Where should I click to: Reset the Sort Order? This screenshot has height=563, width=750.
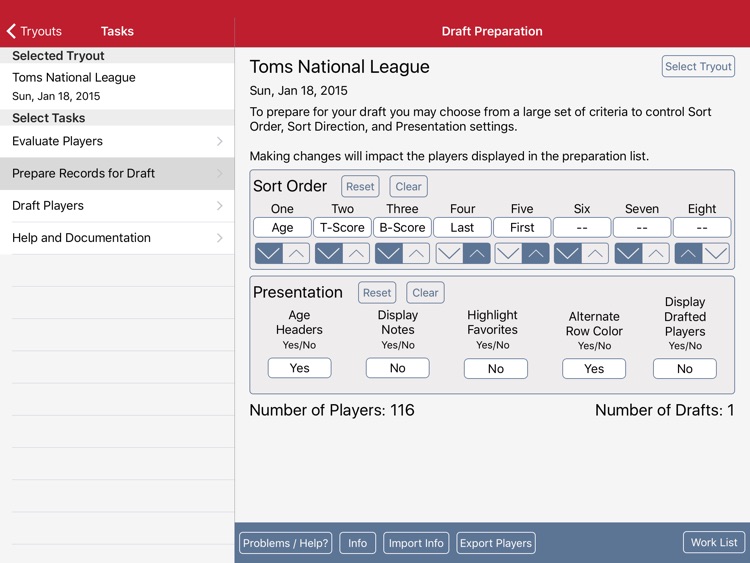[360, 187]
